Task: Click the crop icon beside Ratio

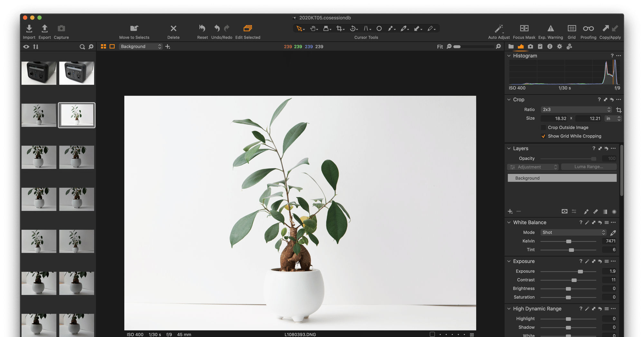Action: (619, 110)
